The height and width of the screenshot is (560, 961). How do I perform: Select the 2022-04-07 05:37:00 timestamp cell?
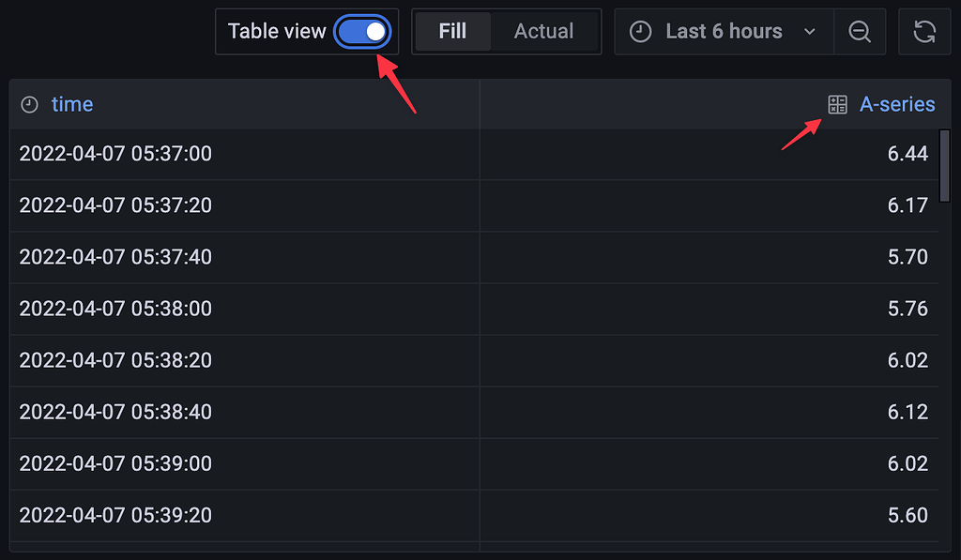pos(115,154)
